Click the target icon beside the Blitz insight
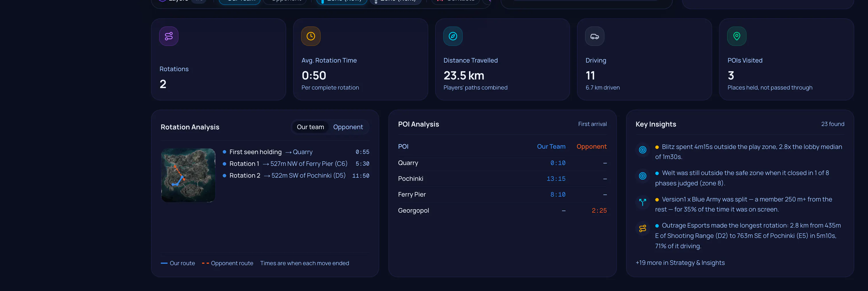Screen dimensions: 868x291 (x=643, y=150)
